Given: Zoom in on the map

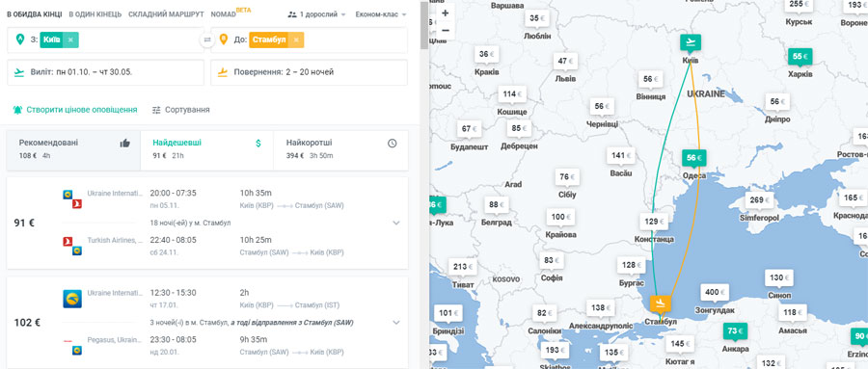Looking at the screenshot, I should click(x=445, y=13).
